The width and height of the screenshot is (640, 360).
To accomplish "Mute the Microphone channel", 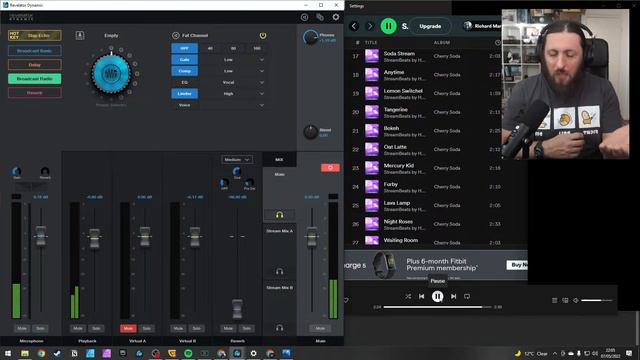I will [22, 328].
